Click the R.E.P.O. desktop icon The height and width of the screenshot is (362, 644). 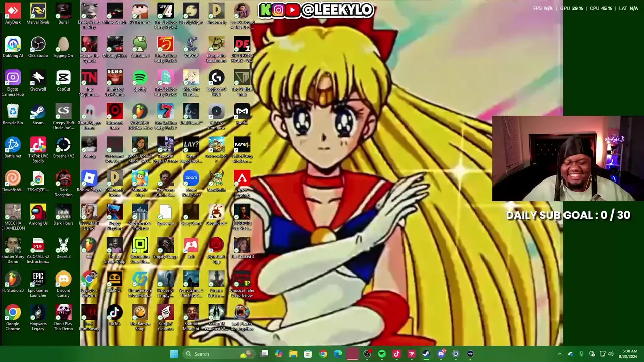(x=115, y=282)
